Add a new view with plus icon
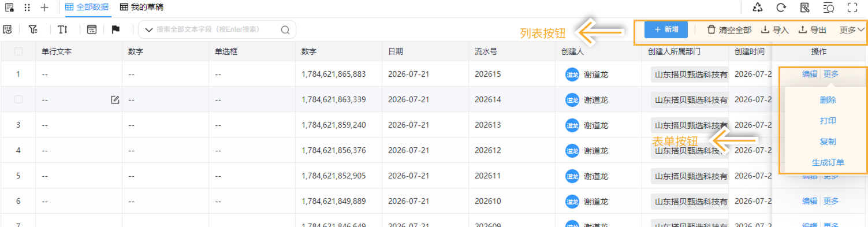This screenshot has height=227, width=868. (44, 8)
